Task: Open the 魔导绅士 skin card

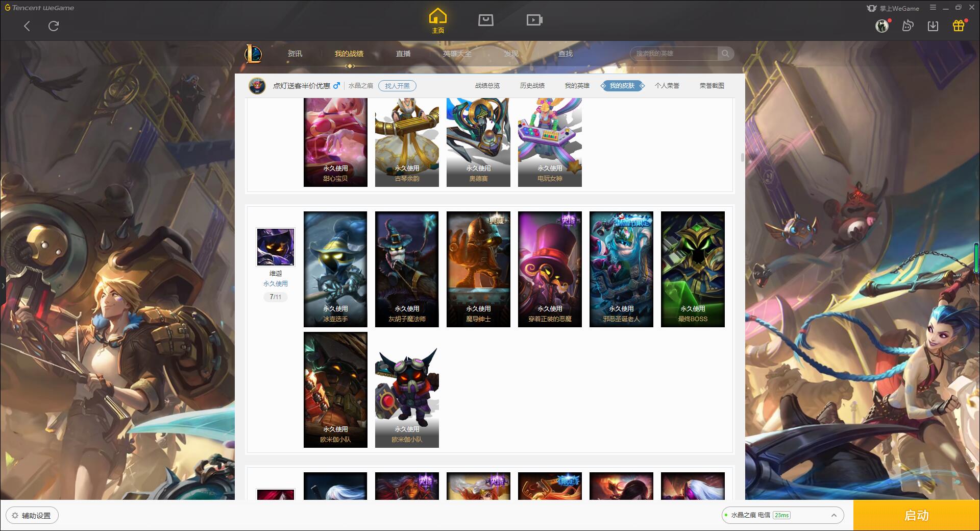Action: tap(478, 269)
